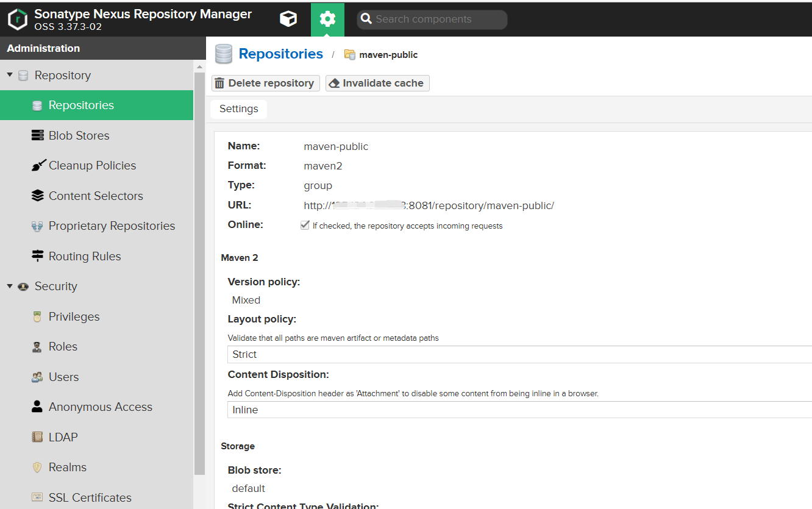This screenshot has width=812, height=509.
Task: Select Users in the Security menu
Action: pos(38,376)
